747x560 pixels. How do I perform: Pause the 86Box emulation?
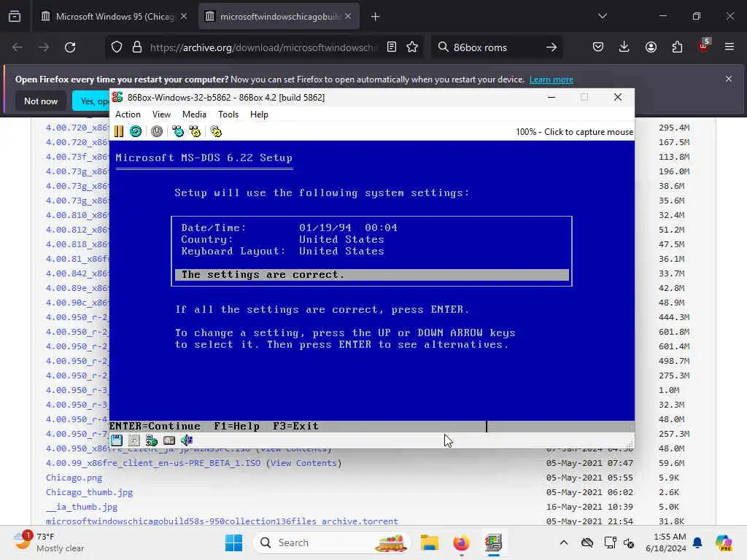pos(119,131)
